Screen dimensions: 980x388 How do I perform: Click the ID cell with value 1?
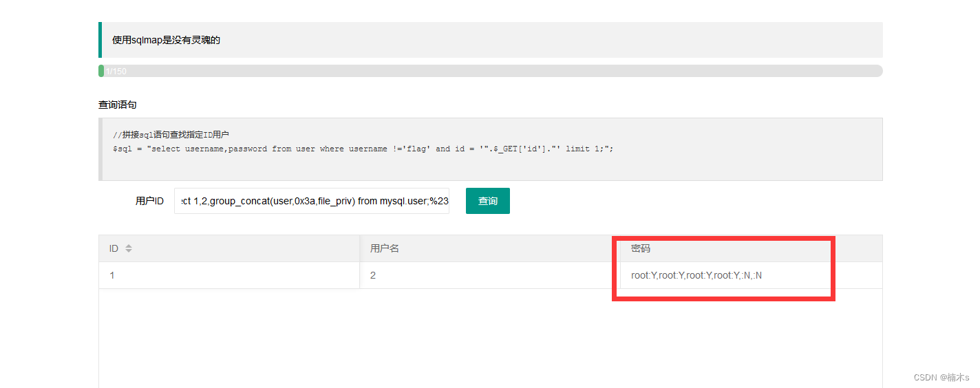click(x=229, y=275)
